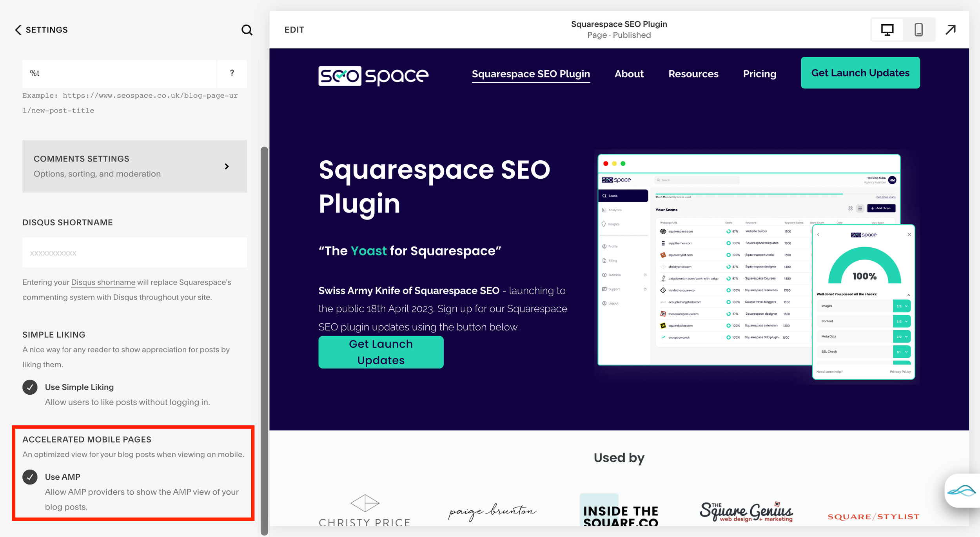Toggle the Use AMP checkbox

pyautogui.click(x=30, y=477)
